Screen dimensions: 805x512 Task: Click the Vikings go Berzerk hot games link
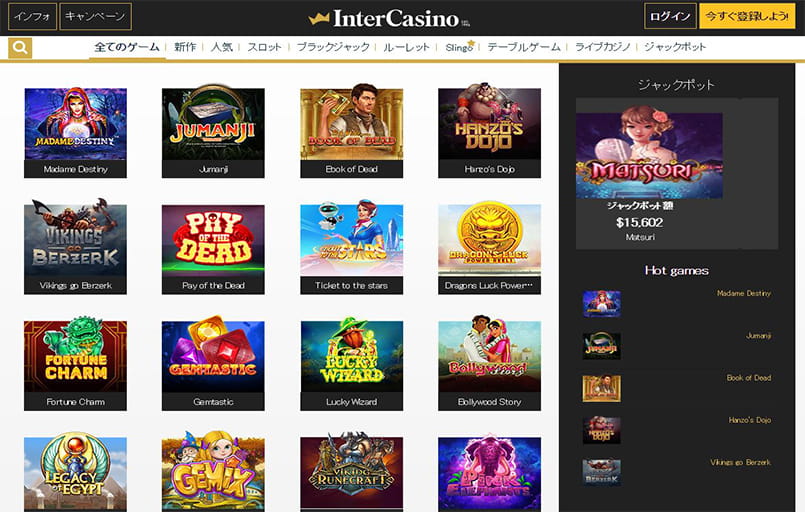[x=740, y=462]
